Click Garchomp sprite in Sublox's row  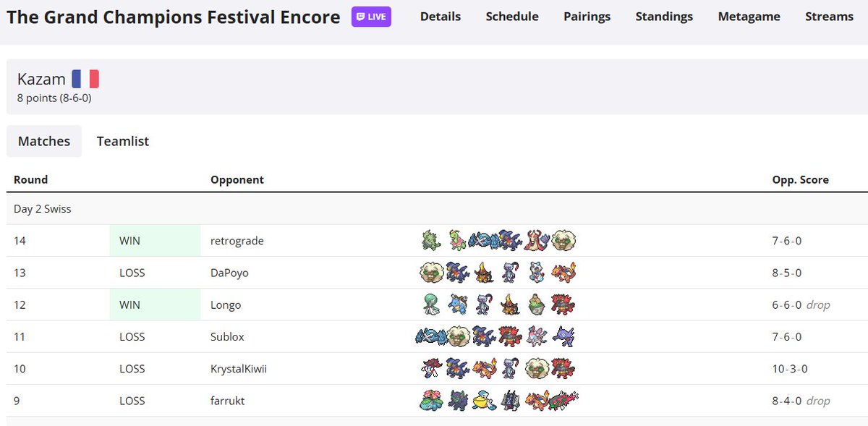pos(484,336)
